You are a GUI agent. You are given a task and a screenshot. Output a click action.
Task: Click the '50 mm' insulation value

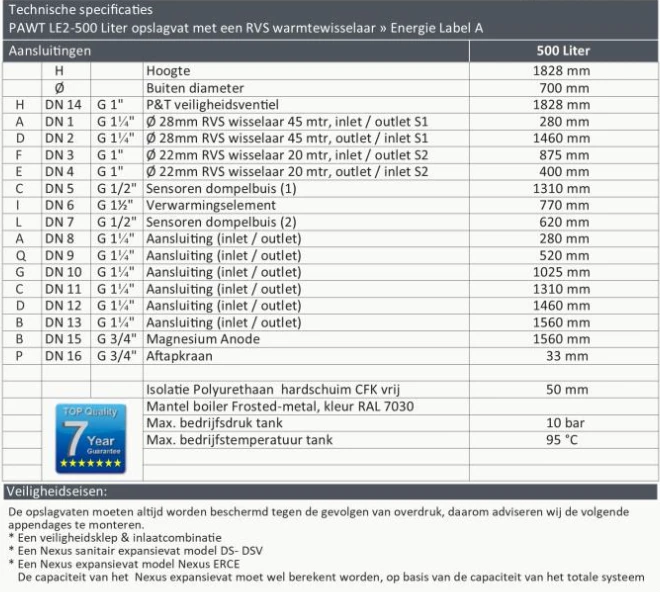click(x=567, y=389)
